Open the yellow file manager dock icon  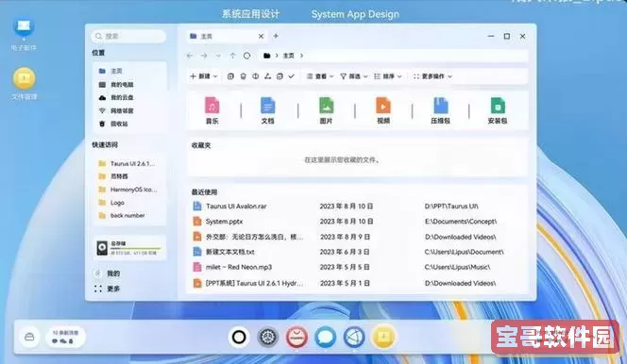pos(383,337)
